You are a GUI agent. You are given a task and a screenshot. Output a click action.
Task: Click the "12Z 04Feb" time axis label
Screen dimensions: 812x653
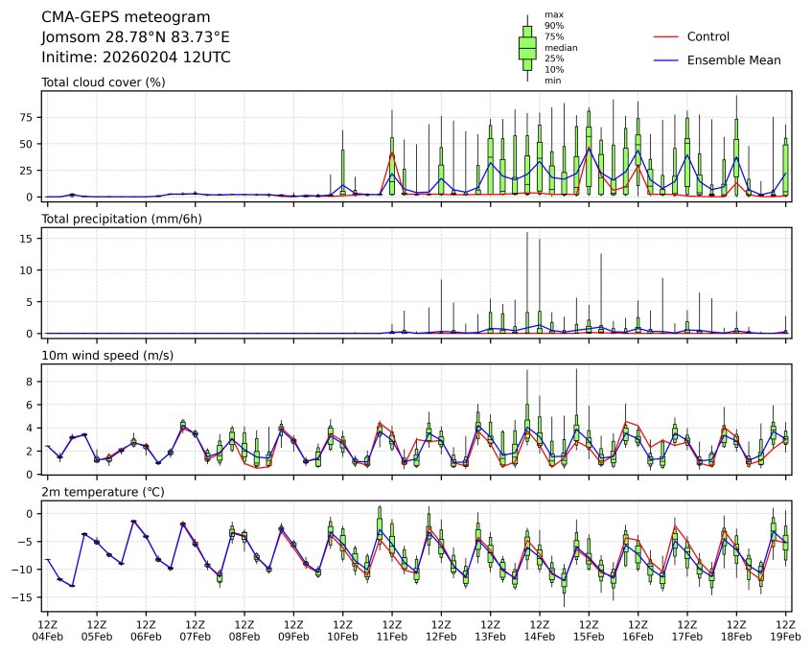(48, 629)
